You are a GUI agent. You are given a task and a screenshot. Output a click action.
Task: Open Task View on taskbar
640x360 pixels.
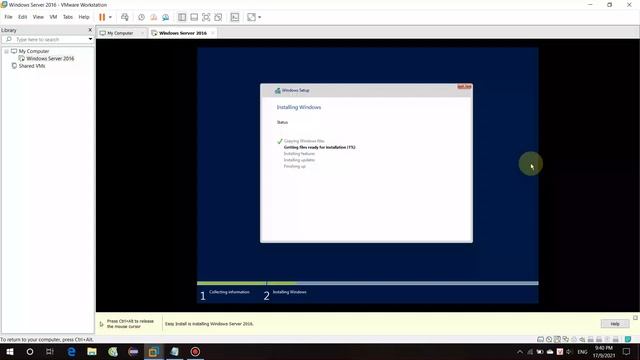pyautogui.click(x=50, y=351)
